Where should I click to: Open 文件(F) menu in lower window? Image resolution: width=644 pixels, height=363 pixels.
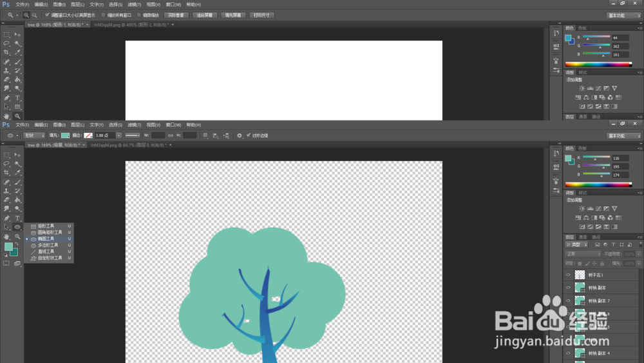point(22,125)
